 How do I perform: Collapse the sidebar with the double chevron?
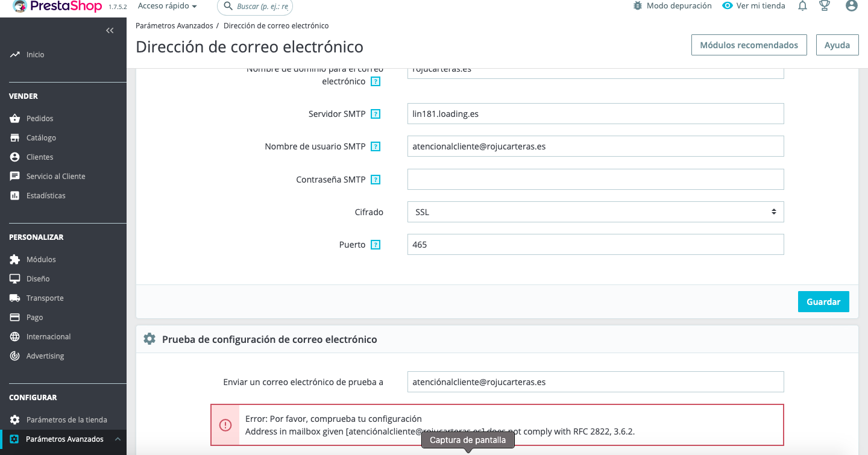coord(110,30)
